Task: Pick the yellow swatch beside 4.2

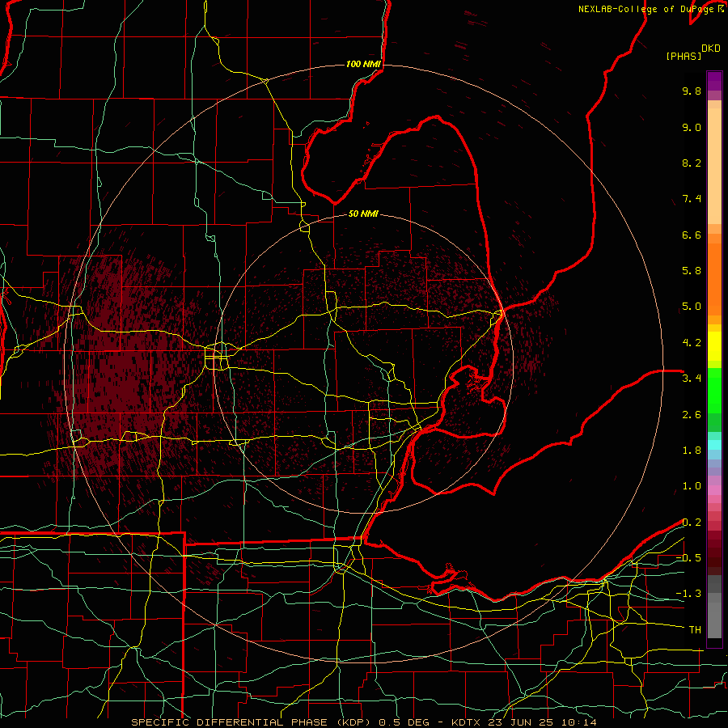Action: [x=714, y=346]
